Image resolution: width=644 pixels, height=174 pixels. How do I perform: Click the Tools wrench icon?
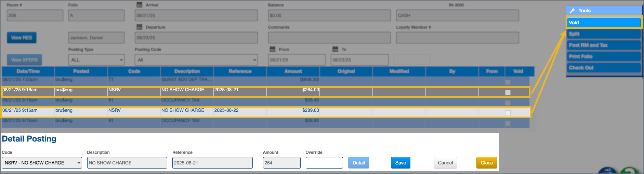[x=572, y=11]
